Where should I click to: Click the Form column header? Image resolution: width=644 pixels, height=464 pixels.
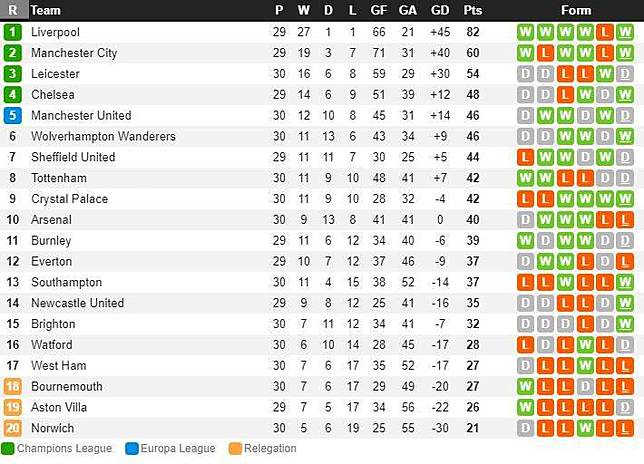576,11
